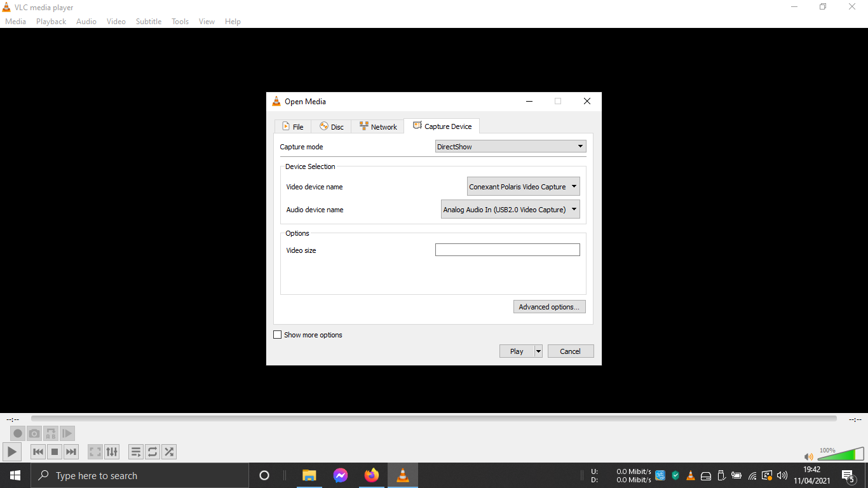
Task: Click the USB safely remove tray icon
Action: [x=721, y=475]
